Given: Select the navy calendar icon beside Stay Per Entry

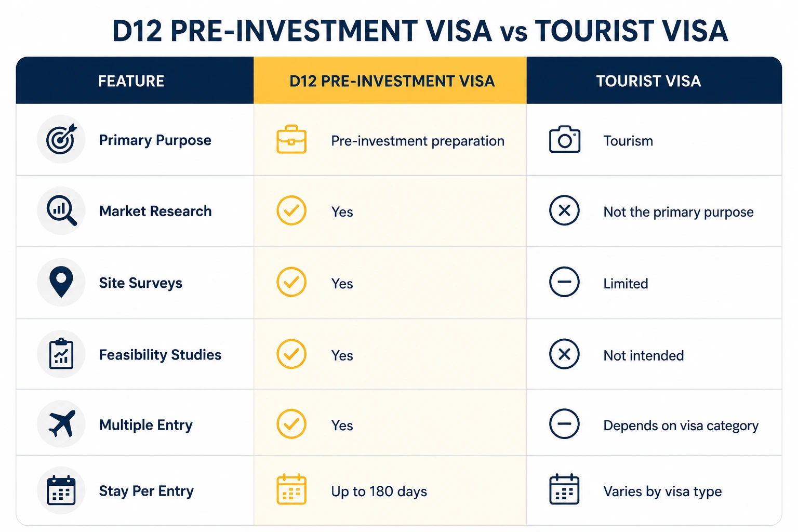Looking at the screenshot, I should point(61,490).
